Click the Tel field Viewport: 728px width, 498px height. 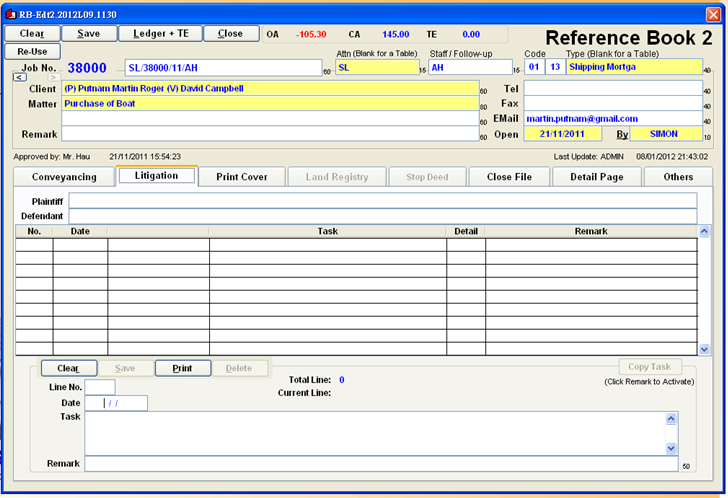[x=613, y=88]
